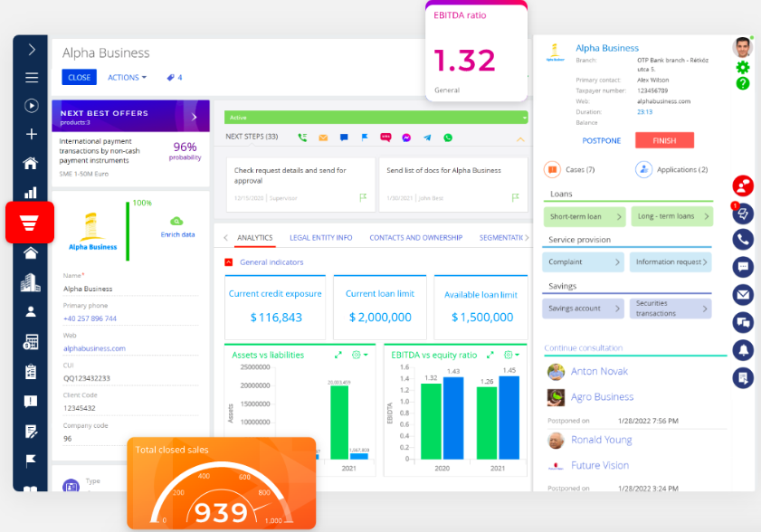Select the Complaint service option
761x532 pixels.
pyautogui.click(x=583, y=261)
